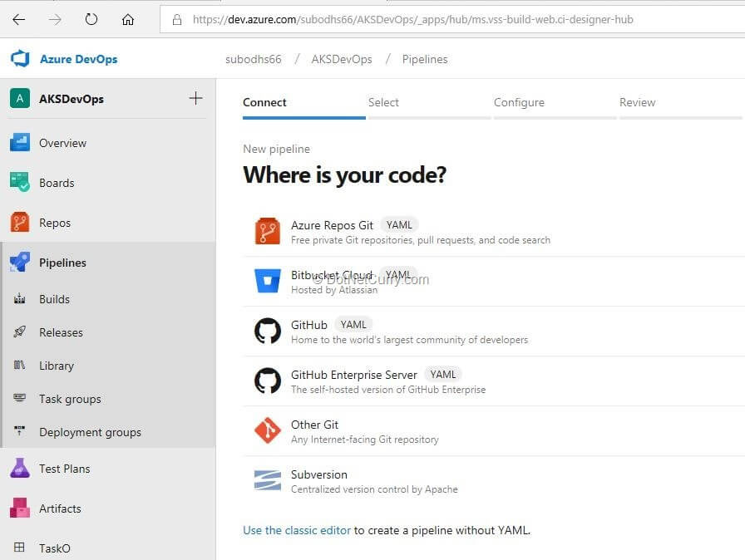This screenshot has width=745, height=560.
Task: Click the Artifacts package icon
Action: click(x=19, y=508)
